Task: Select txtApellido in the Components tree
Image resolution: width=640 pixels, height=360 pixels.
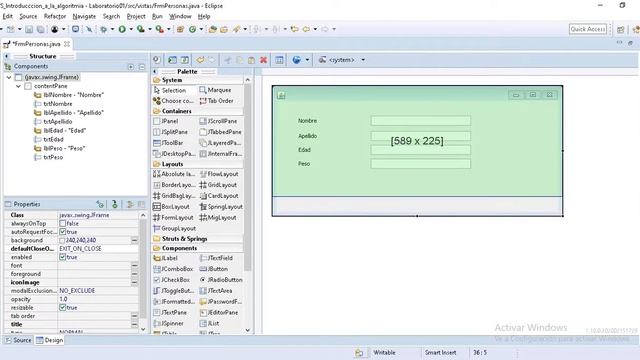Action: 58,122
